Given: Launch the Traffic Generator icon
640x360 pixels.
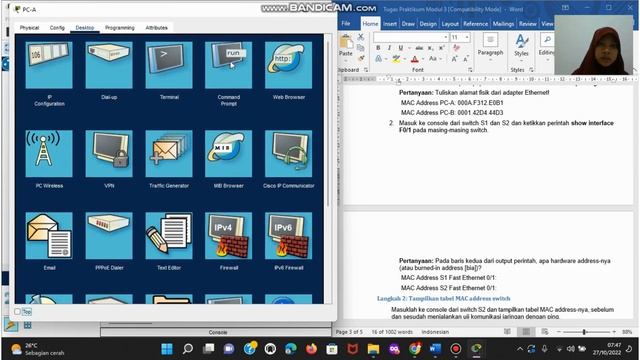Looking at the screenshot, I should coord(169,154).
